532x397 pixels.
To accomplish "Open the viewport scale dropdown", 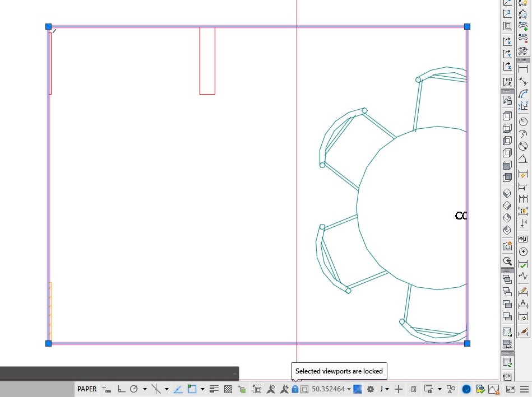I will [x=348, y=389].
